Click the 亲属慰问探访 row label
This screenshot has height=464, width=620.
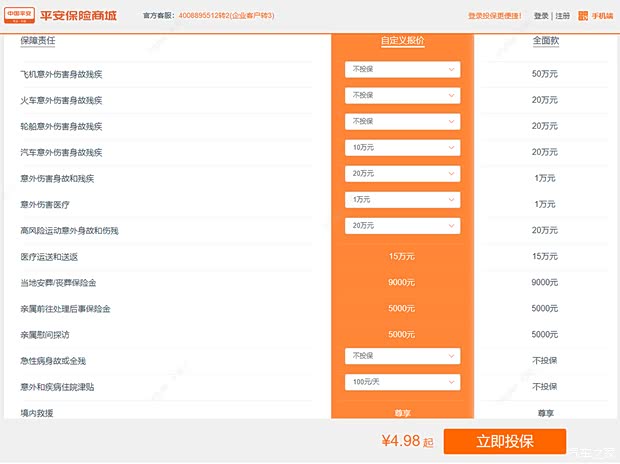tap(45, 335)
